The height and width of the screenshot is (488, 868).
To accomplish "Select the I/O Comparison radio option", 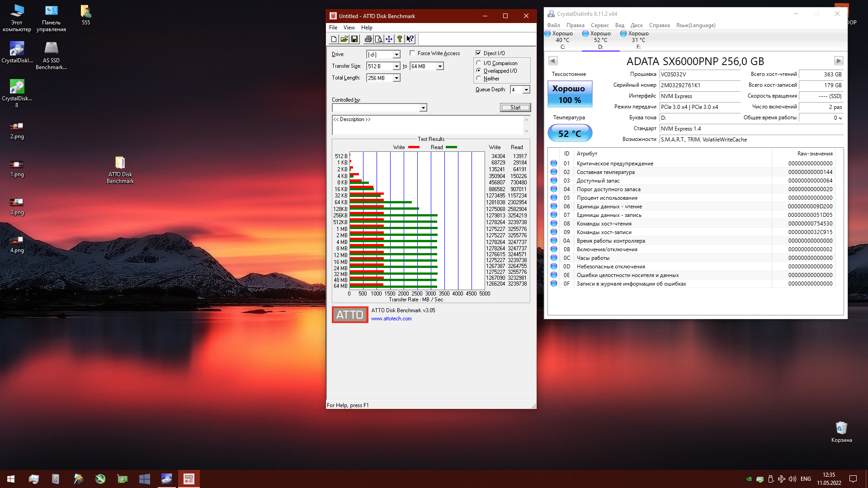I will (479, 63).
